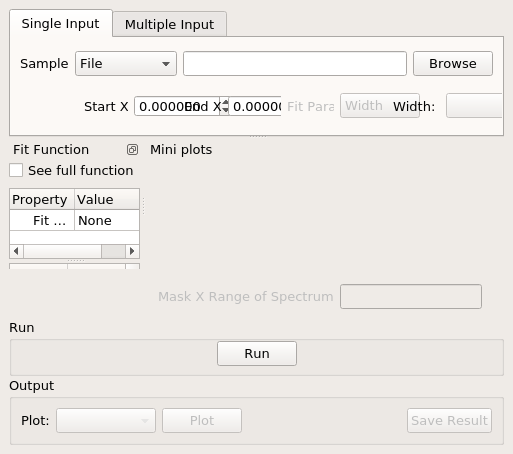Viewport: 513px width, 454px height.
Task: Click the Save Result button
Action: tap(449, 420)
